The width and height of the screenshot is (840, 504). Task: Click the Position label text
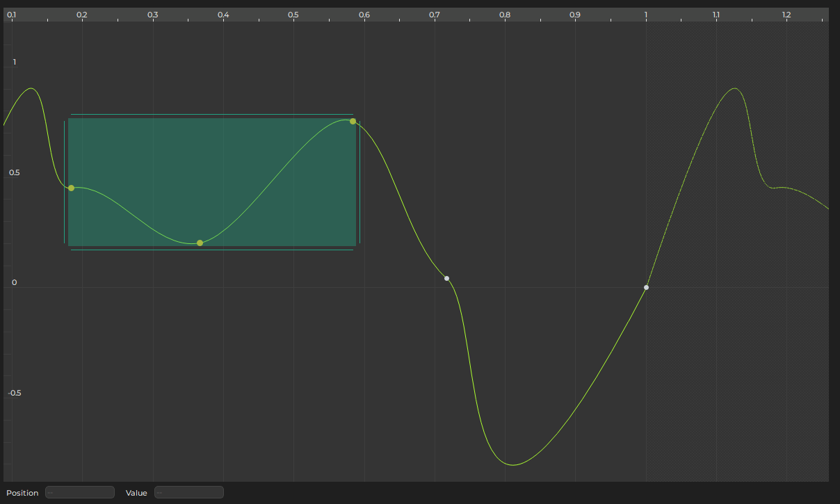click(x=22, y=493)
